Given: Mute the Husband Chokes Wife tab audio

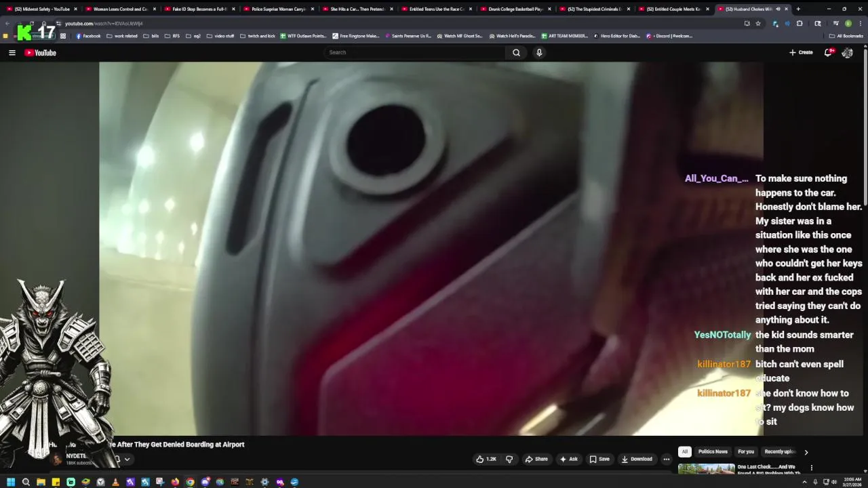Looking at the screenshot, I should (x=778, y=9).
